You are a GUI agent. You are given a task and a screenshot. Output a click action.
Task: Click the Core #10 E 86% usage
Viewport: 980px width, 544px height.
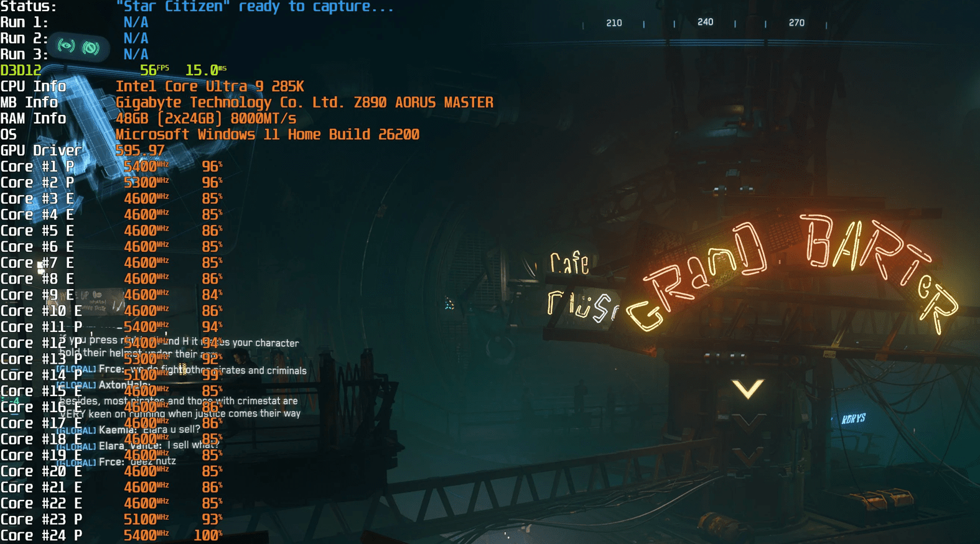[x=212, y=311]
